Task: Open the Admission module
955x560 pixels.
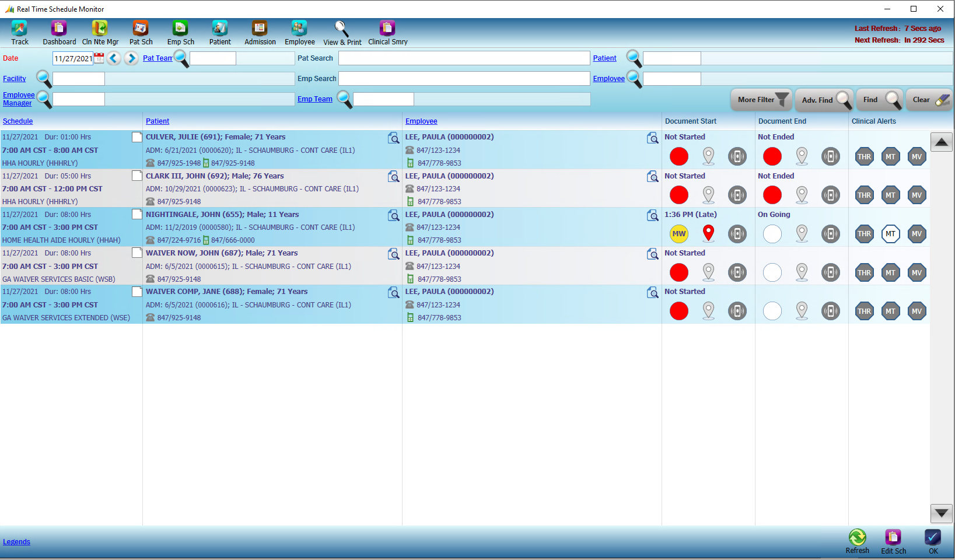Action: (x=260, y=32)
